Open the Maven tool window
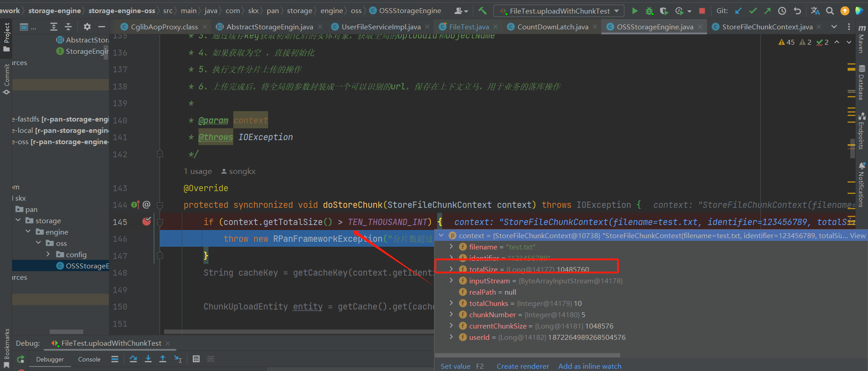Viewport: 868px width, 371px height. [862, 38]
